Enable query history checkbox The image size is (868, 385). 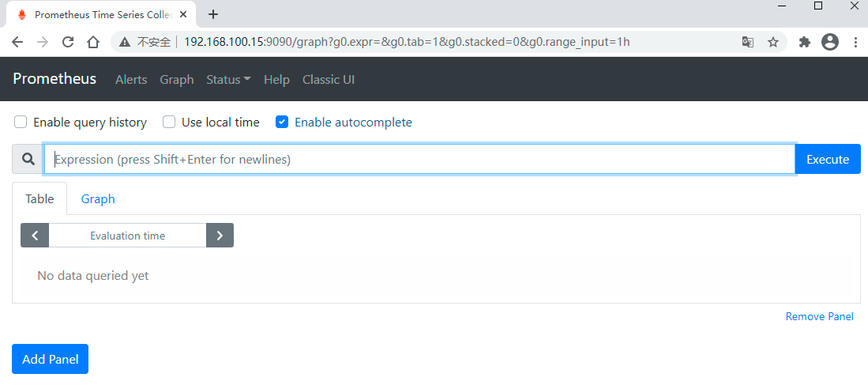tap(21, 122)
